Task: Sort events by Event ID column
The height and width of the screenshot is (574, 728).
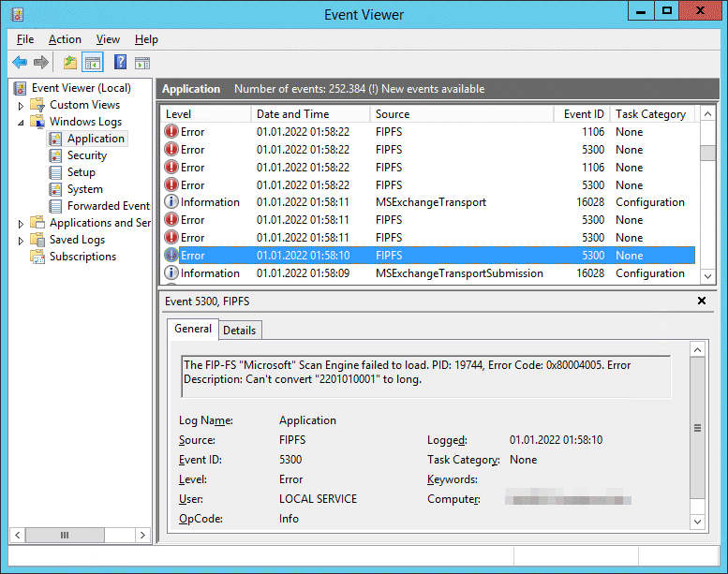Action: pyautogui.click(x=582, y=114)
